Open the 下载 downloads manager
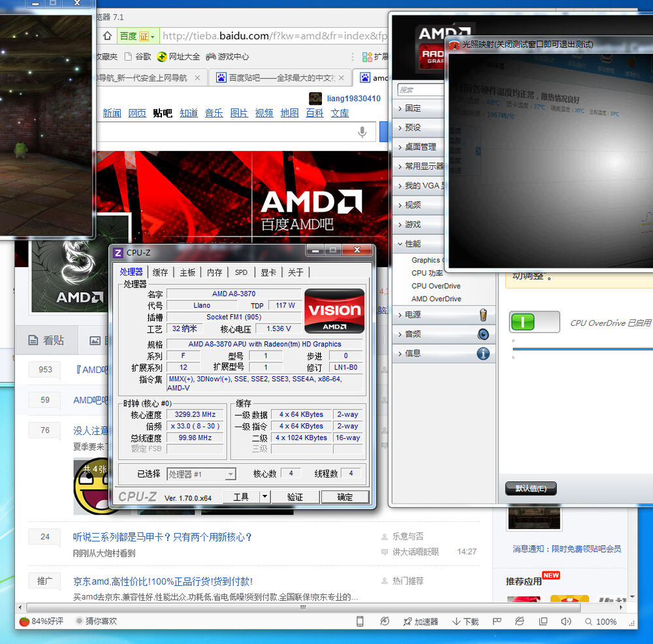Screen dimensions: 653x644 (x=466, y=622)
